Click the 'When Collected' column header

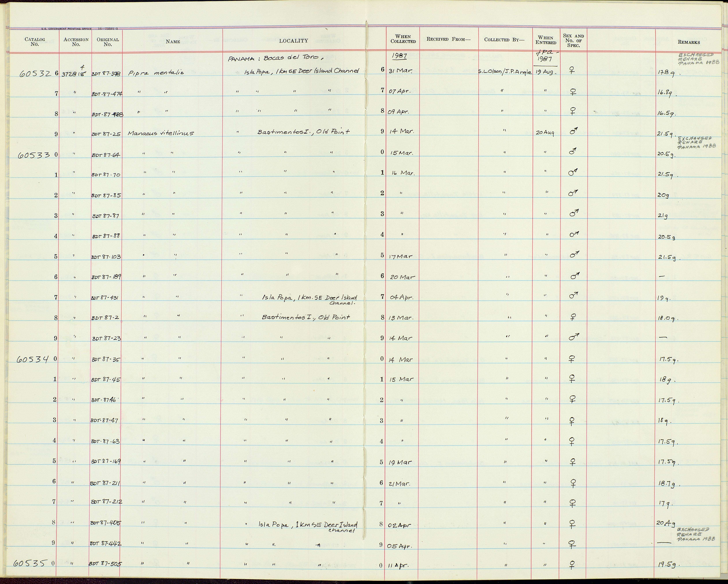click(x=403, y=39)
